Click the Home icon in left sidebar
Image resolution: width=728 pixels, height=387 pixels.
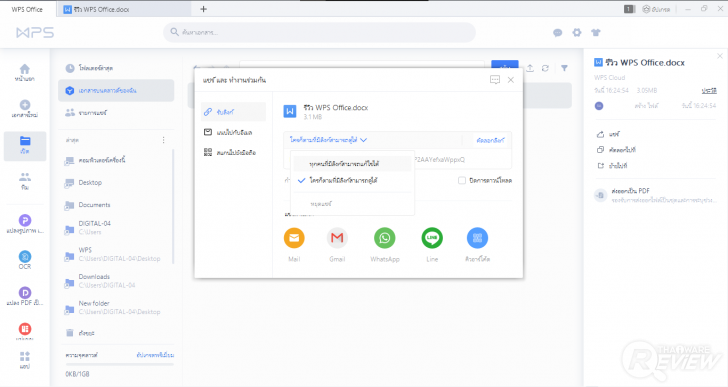pos(25,70)
